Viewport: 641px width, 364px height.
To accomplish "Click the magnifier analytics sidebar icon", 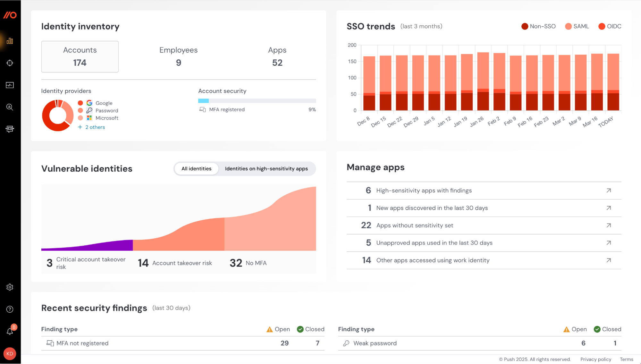I will click(x=10, y=107).
